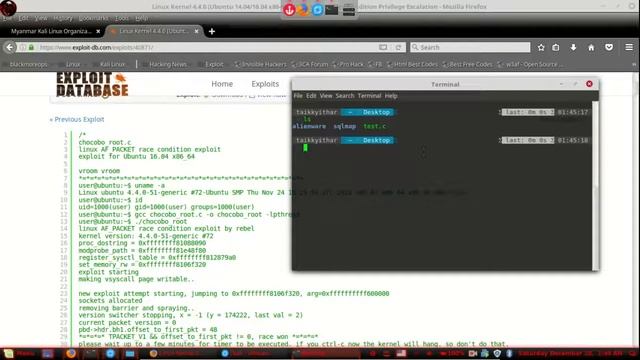The height and width of the screenshot is (360, 640).
Task: Click the "chocobo_root.c" line in code
Action: [105, 142]
